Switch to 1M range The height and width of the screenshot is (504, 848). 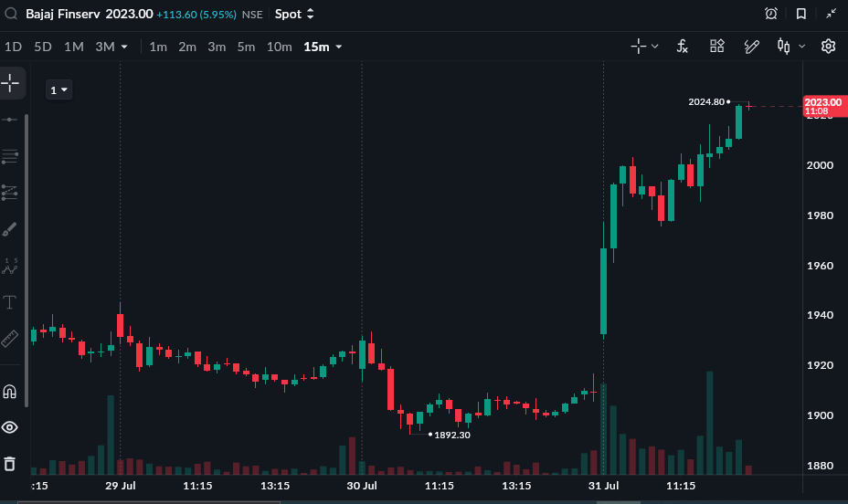[73, 47]
